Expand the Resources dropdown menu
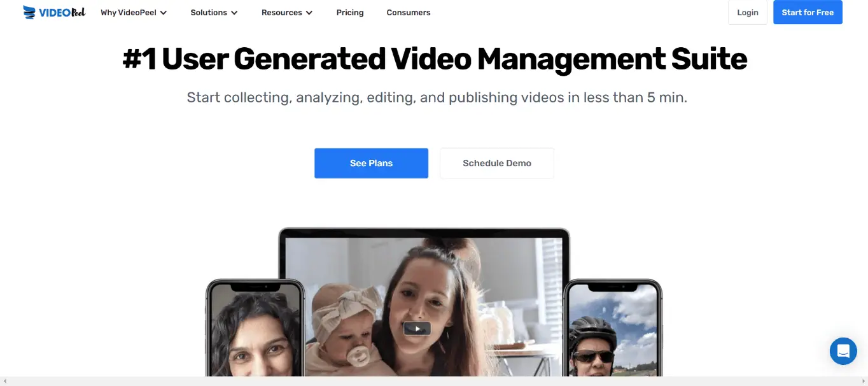The height and width of the screenshot is (386, 868). coord(282,11)
